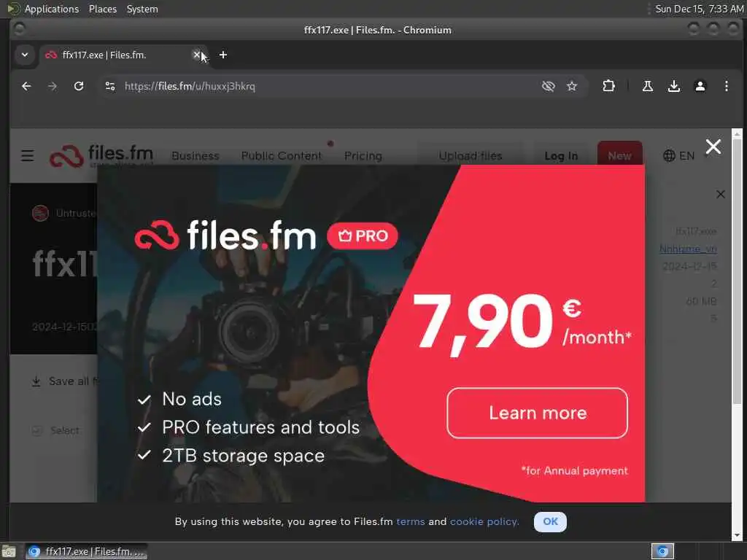747x560 pixels.
Task: Click '2TB storage space' text
Action: 243,456
